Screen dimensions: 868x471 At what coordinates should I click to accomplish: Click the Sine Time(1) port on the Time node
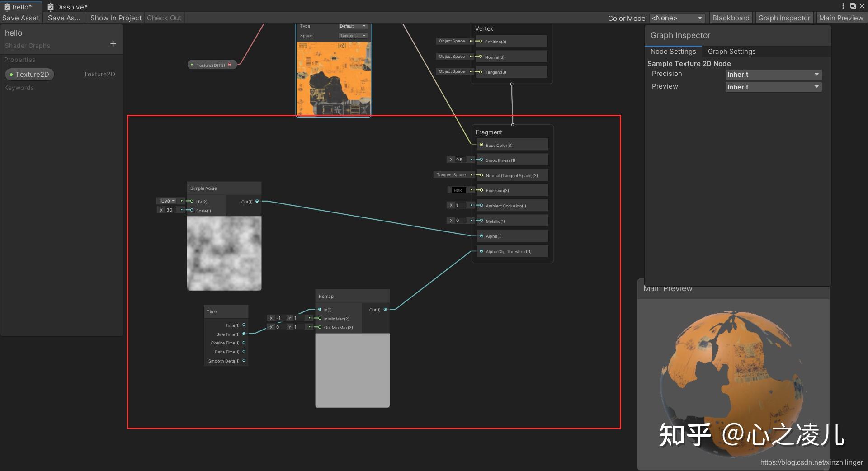244,334
